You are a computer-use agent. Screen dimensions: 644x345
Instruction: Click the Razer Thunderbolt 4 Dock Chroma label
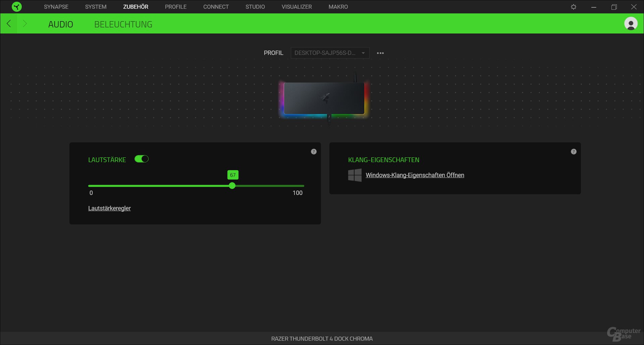click(x=322, y=339)
